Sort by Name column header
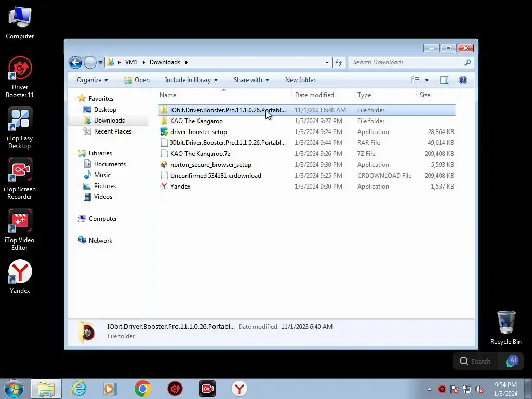 224,95
